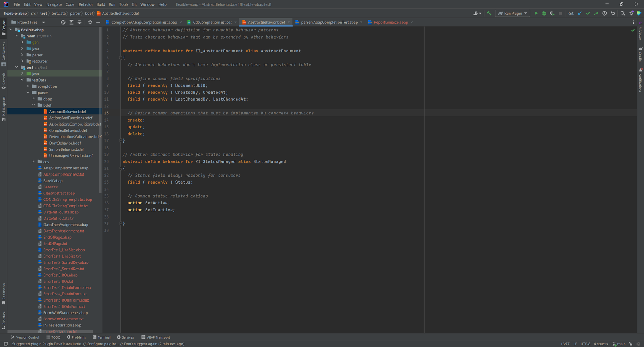Expand all nodes in the Project panel
This screenshot has height=347, width=644.
click(x=71, y=22)
